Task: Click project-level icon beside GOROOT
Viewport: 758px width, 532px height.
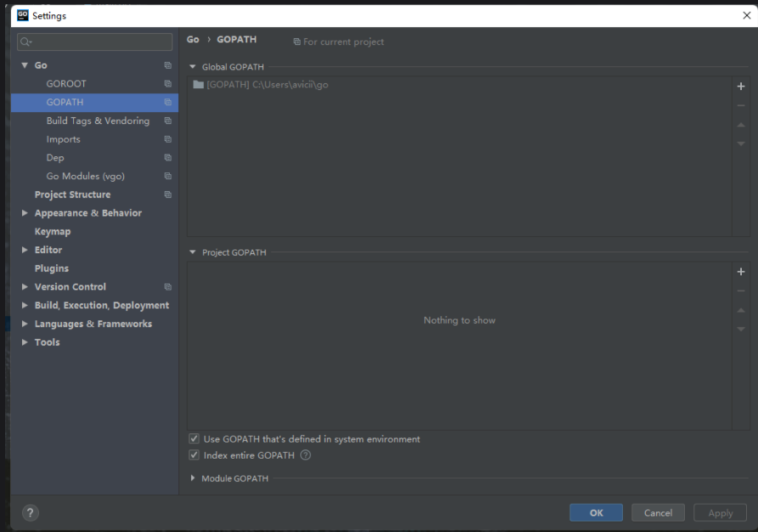Action: click(x=167, y=83)
